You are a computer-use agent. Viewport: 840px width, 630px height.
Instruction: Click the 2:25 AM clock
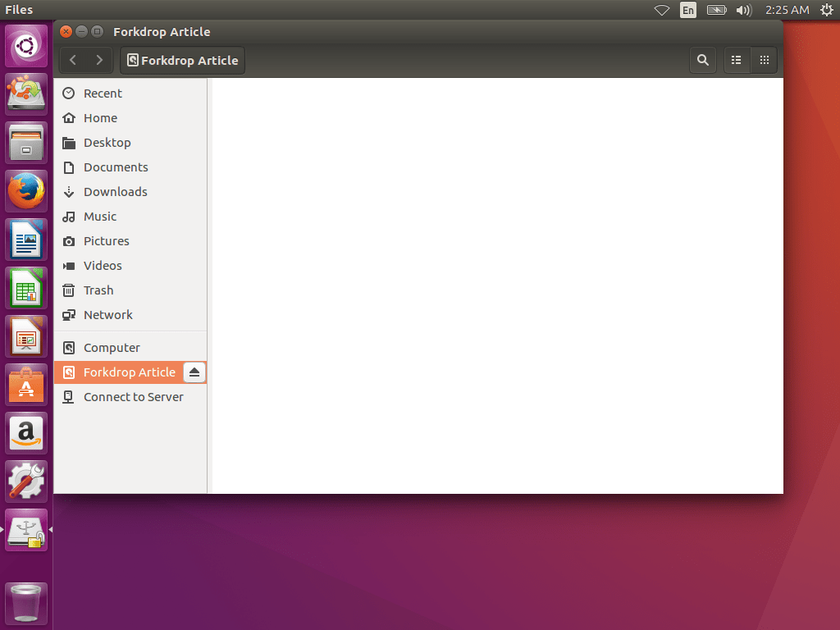(x=787, y=10)
